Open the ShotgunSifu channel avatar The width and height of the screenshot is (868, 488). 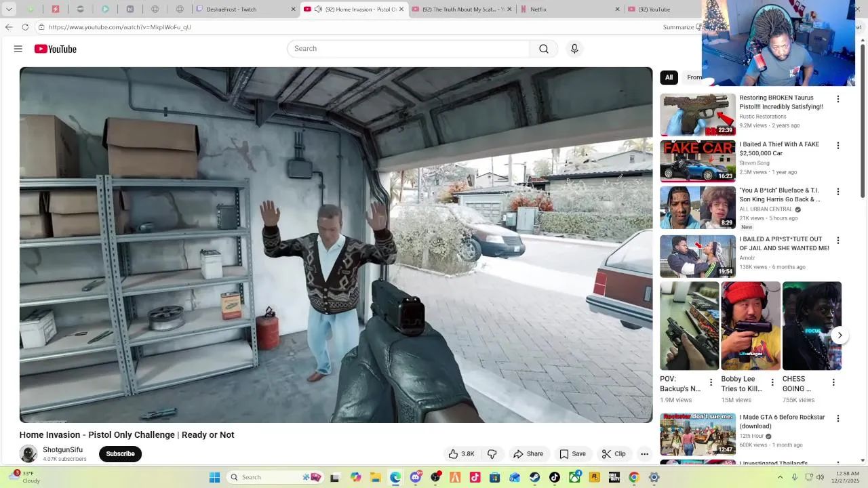(x=28, y=454)
